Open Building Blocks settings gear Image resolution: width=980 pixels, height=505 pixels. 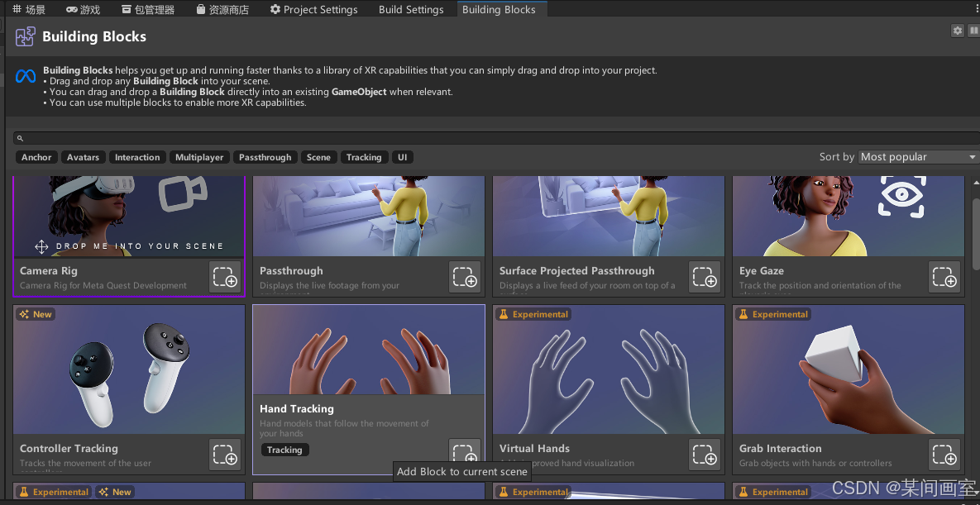coord(958,30)
